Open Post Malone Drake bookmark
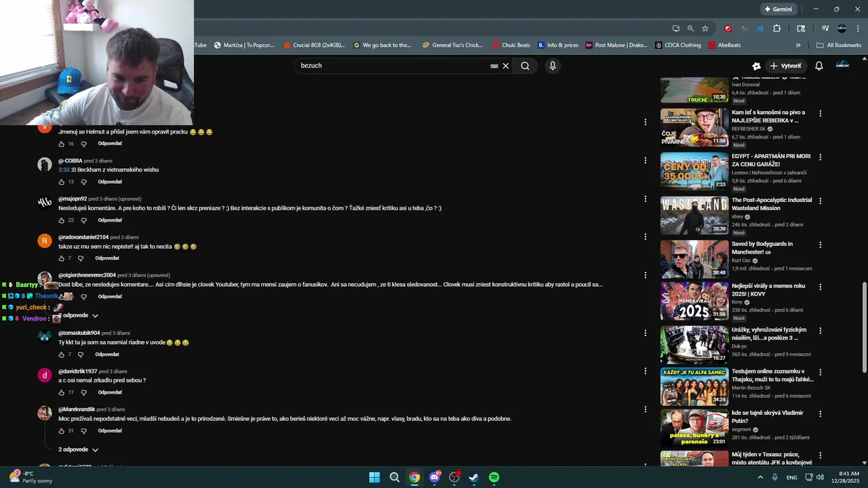The height and width of the screenshot is (488, 868). pyautogui.click(x=616, y=45)
